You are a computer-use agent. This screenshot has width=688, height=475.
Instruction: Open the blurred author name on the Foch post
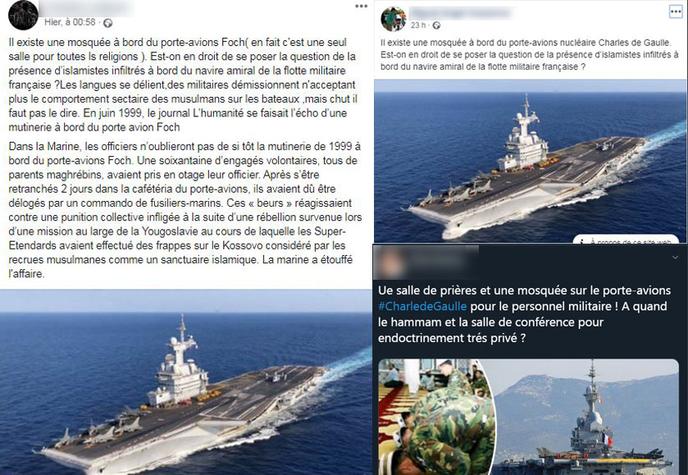pyautogui.click(x=86, y=8)
